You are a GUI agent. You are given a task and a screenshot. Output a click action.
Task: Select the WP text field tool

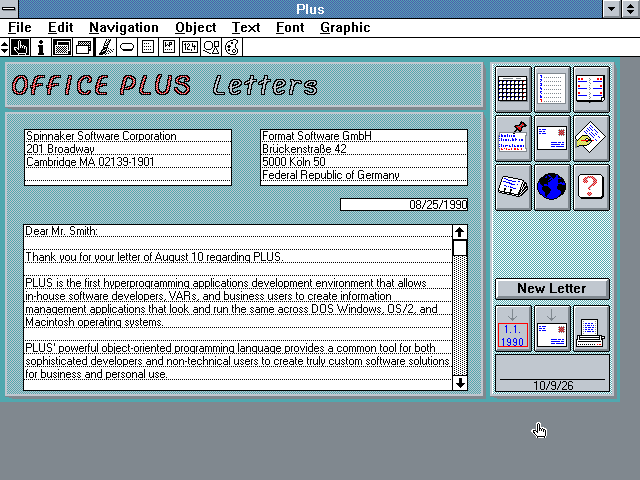coord(169,47)
